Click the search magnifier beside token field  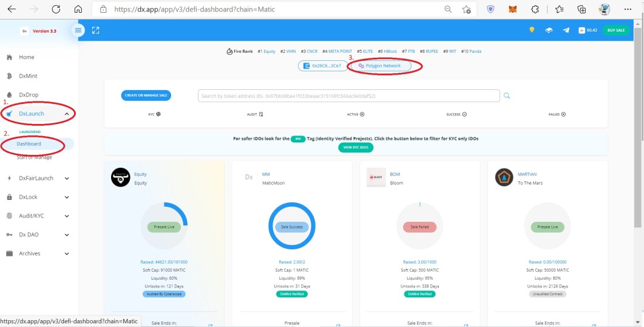click(x=507, y=95)
